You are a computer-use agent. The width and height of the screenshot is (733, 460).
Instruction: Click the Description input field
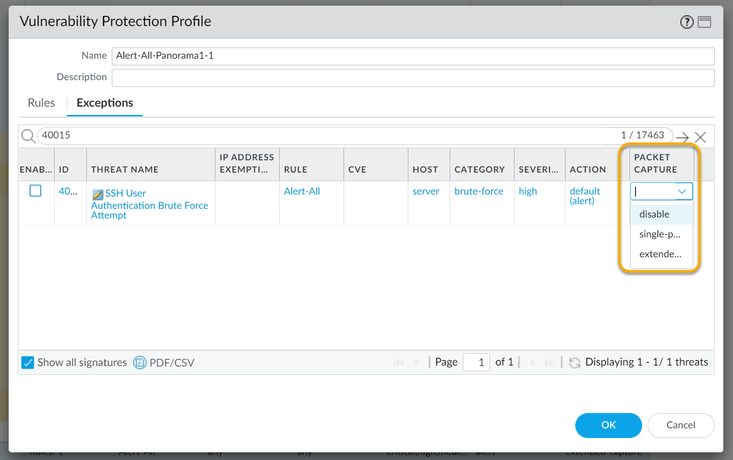(412, 77)
